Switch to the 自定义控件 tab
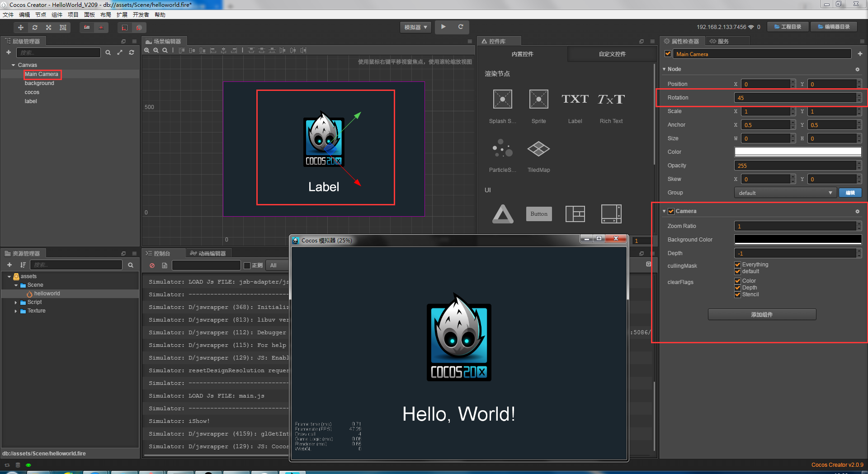Viewport: 868px width, 474px height. tap(612, 54)
